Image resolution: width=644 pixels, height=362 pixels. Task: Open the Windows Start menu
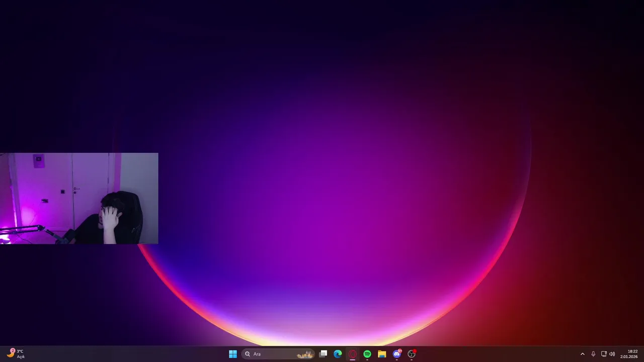point(233,354)
